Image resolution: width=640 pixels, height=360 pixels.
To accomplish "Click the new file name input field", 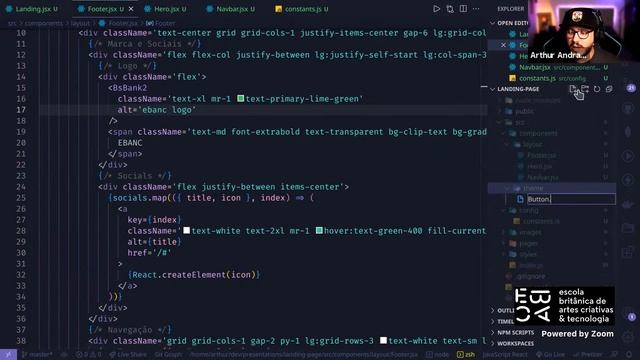I will click(x=571, y=199).
